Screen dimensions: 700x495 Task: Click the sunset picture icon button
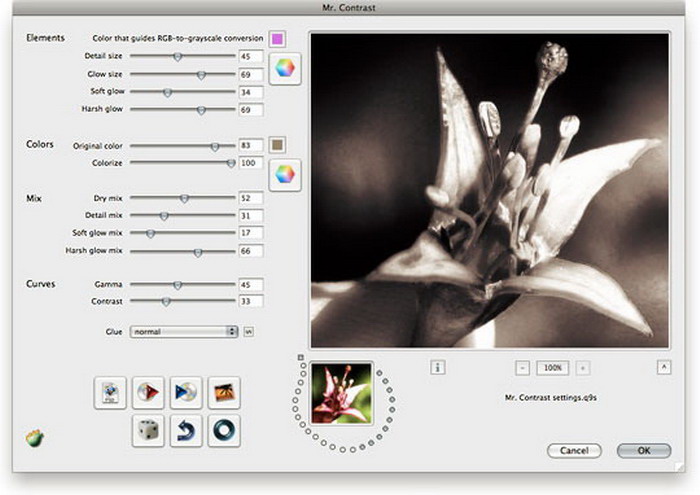[224, 393]
